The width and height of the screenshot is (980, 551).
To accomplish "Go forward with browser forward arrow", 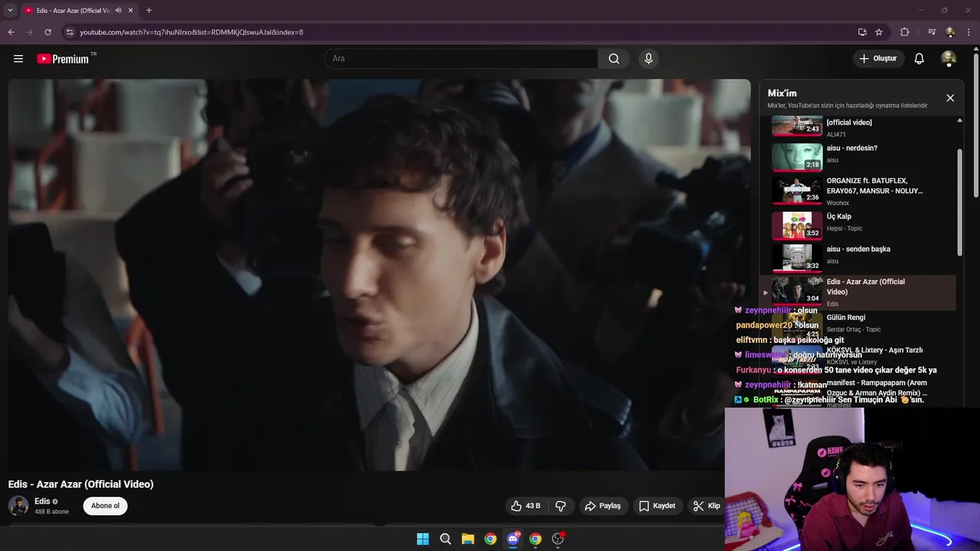I will pyautogui.click(x=30, y=32).
